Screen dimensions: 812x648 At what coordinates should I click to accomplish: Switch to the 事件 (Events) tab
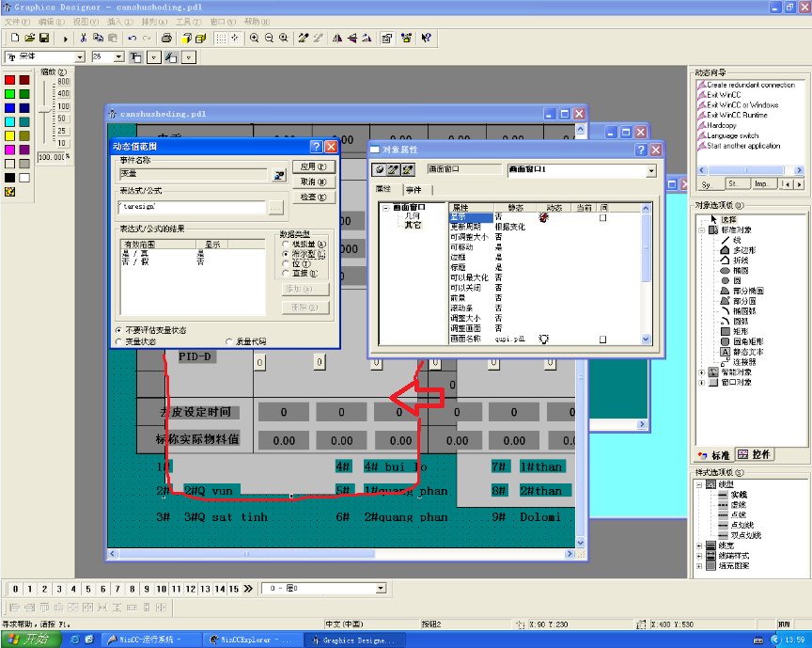click(x=414, y=189)
